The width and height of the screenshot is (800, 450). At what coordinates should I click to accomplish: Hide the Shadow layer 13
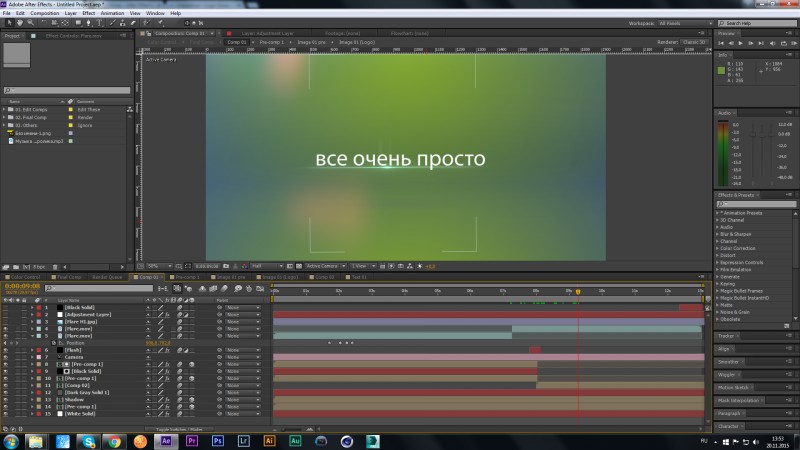click(x=6, y=399)
